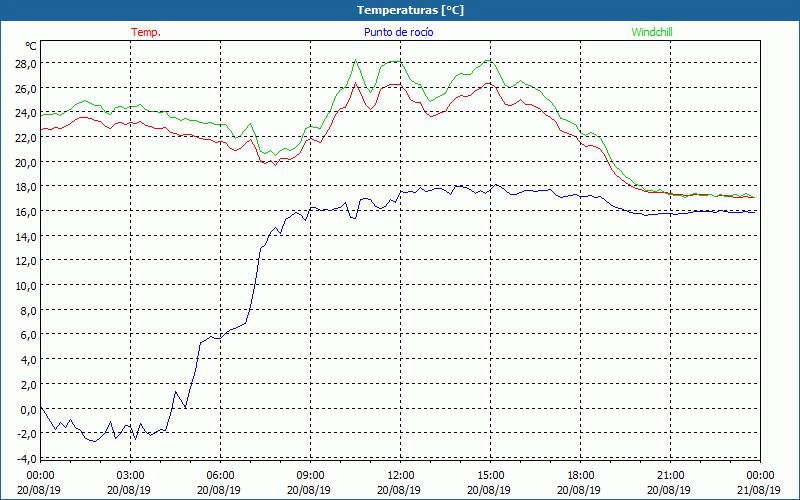Click the °C unit label on the axis

[31, 46]
